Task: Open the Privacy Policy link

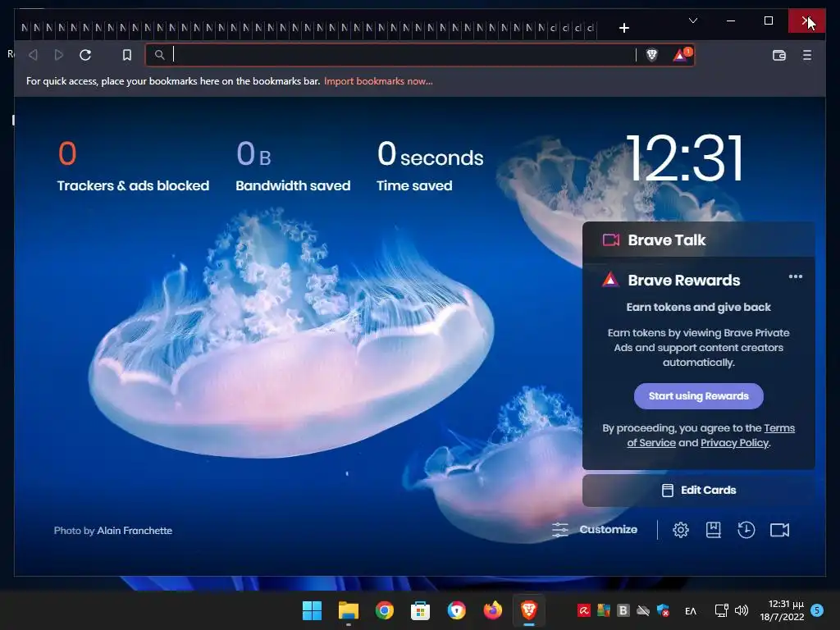Action: point(734,443)
